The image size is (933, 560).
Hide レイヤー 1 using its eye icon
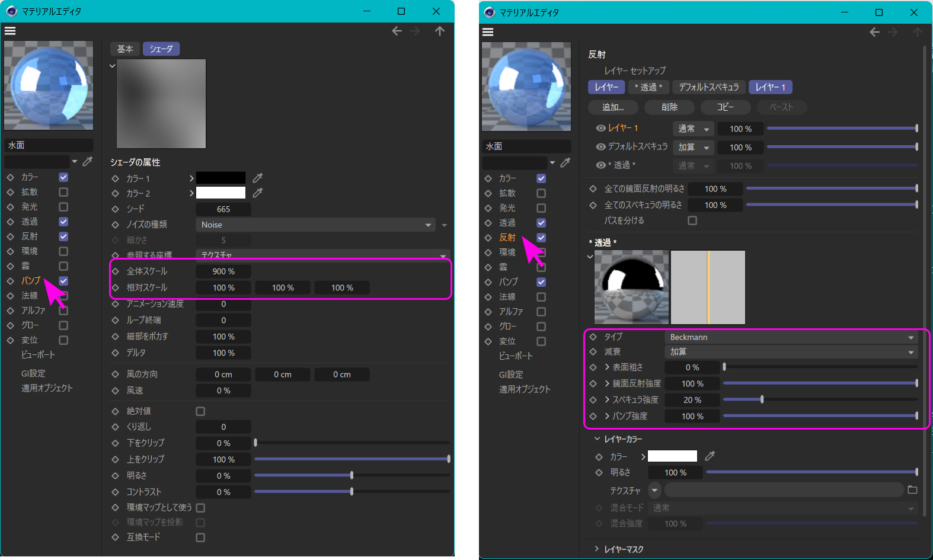(x=600, y=128)
